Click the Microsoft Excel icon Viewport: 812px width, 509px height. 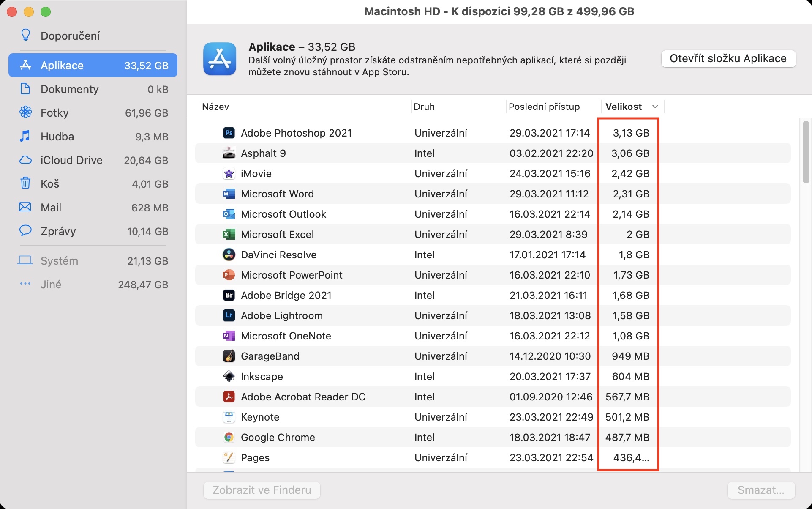pyautogui.click(x=229, y=235)
